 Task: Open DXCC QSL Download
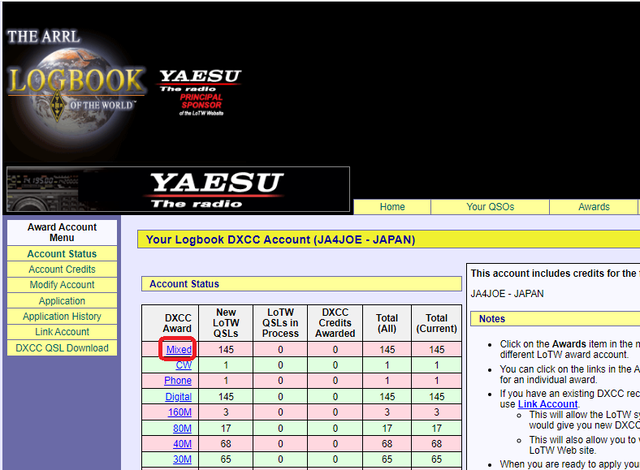[x=62, y=348]
